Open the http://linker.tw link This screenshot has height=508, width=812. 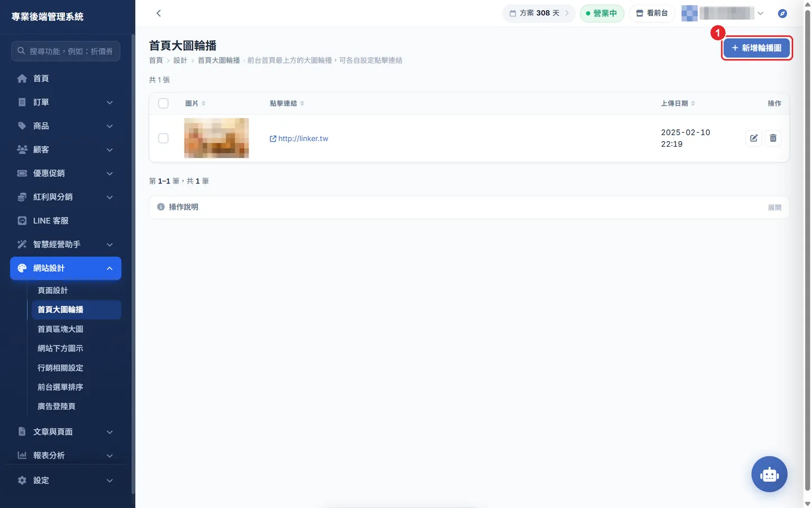pyautogui.click(x=299, y=138)
